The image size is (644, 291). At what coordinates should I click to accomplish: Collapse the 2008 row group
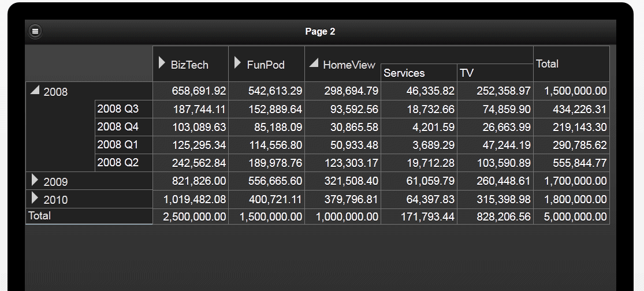[35, 90]
